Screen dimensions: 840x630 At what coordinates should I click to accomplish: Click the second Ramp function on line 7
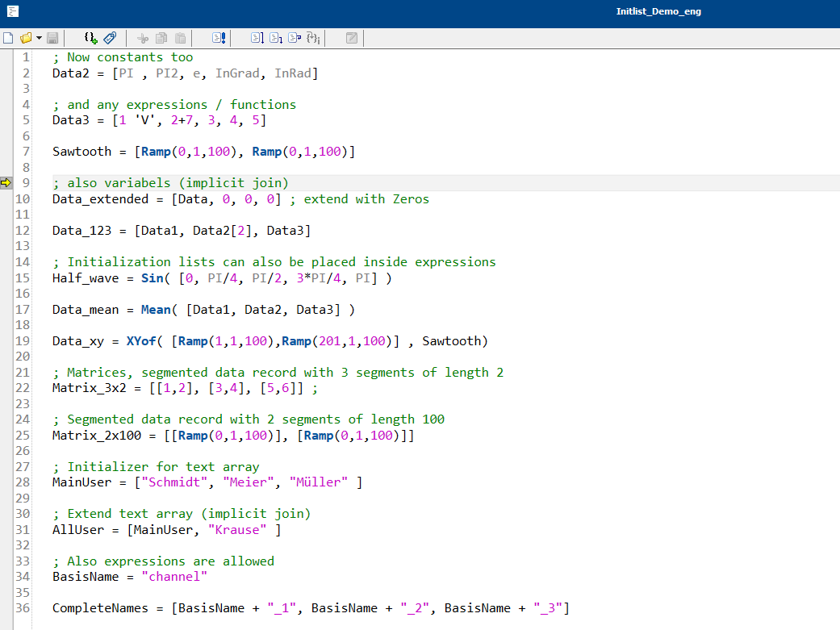[267, 152]
